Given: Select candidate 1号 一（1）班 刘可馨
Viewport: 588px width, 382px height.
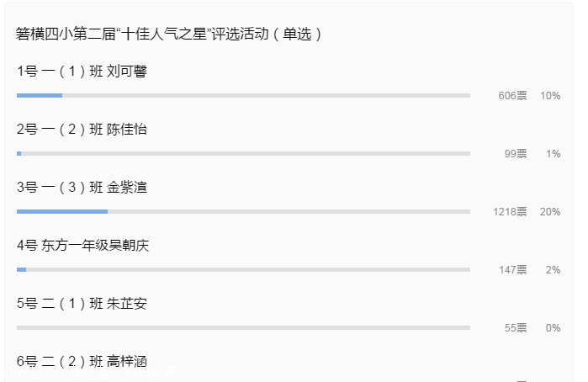Looking at the screenshot, I should (x=82, y=72).
